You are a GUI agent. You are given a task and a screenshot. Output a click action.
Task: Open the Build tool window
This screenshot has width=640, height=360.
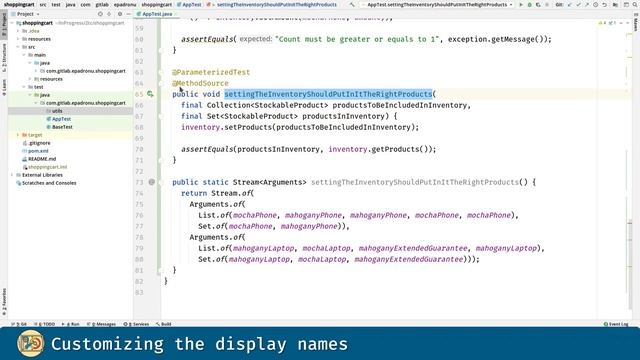coord(164,324)
